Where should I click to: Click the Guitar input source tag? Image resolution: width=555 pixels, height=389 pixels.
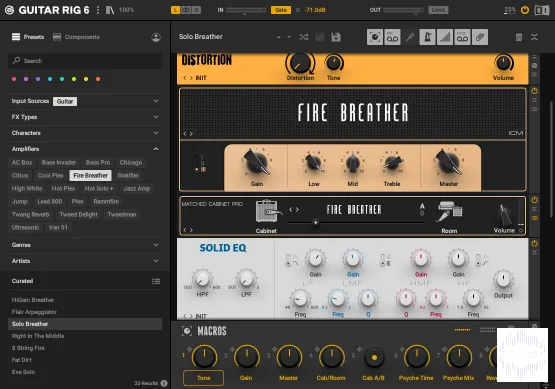coord(65,101)
